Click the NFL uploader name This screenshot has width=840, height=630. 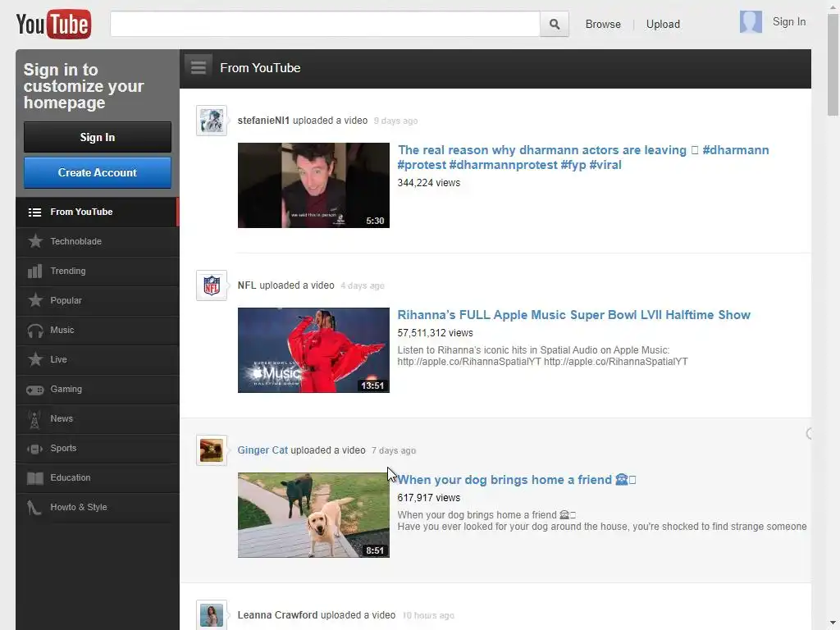[x=247, y=285]
